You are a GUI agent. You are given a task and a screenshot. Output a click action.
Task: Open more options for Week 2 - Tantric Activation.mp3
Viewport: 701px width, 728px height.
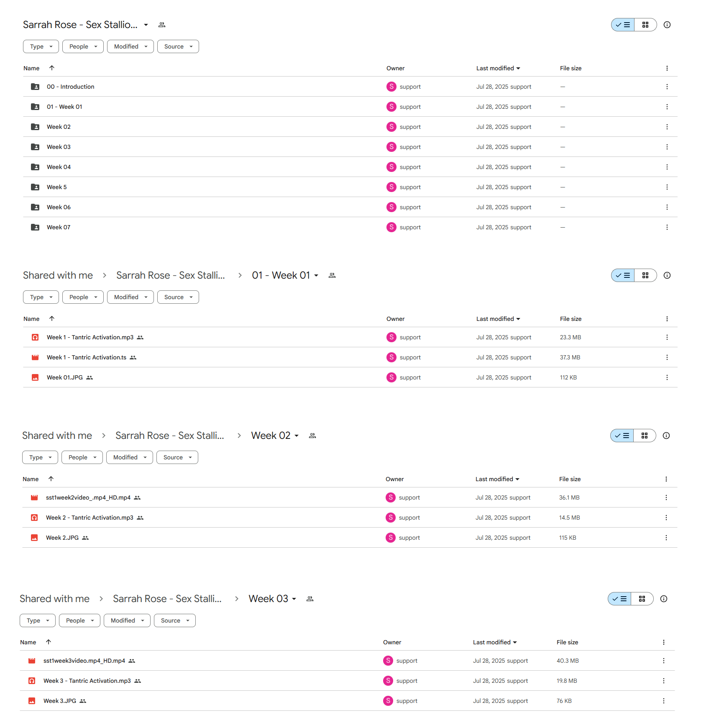[x=666, y=518]
